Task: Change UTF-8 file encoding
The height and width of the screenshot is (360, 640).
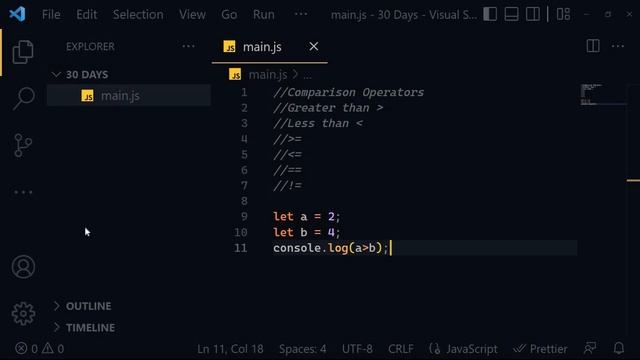Action: pyautogui.click(x=357, y=349)
